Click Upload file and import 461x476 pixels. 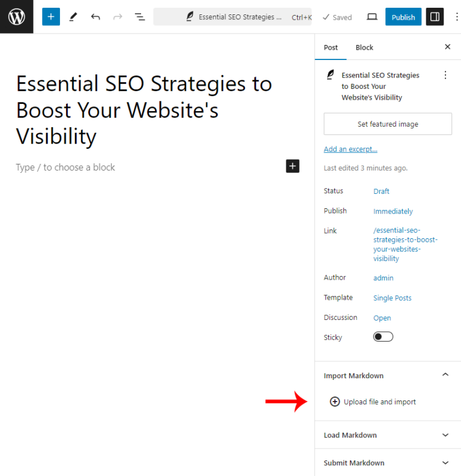373,402
